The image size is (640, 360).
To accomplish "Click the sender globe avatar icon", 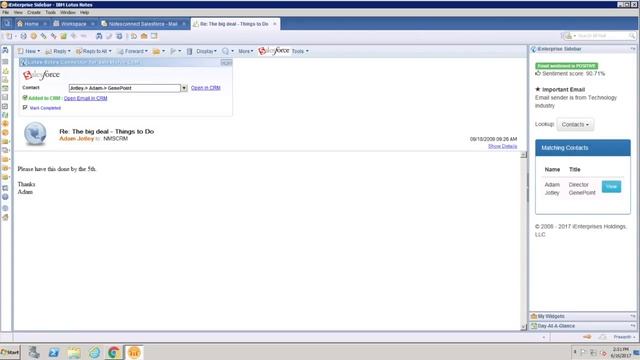I will pyautogui.click(x=35, y=133).
